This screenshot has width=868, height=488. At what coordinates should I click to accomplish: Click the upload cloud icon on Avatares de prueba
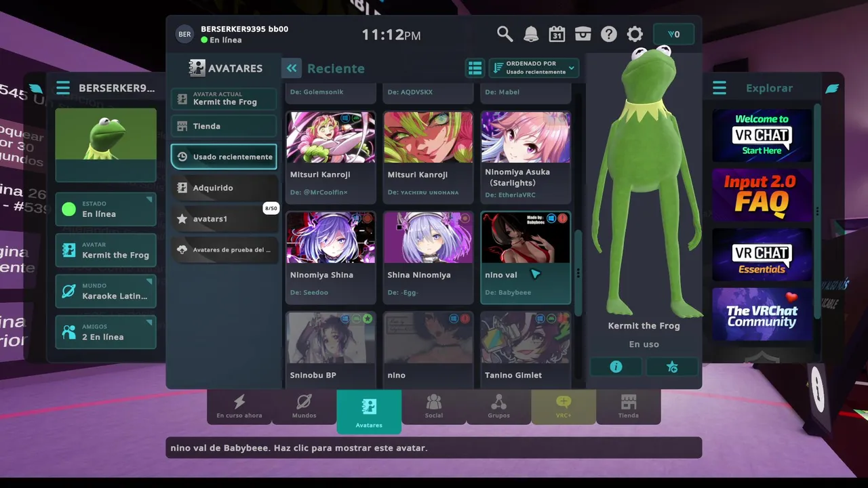[x=182, y=249]
